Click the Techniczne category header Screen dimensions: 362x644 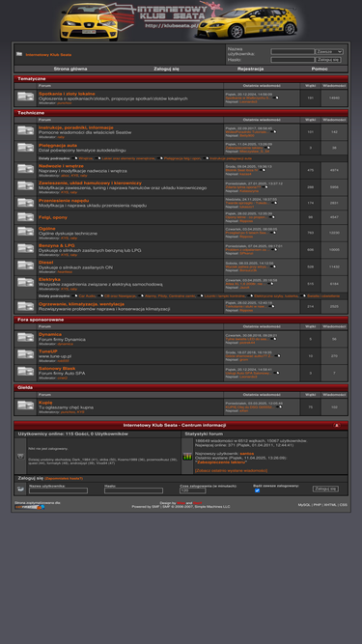tap(31, 113)
